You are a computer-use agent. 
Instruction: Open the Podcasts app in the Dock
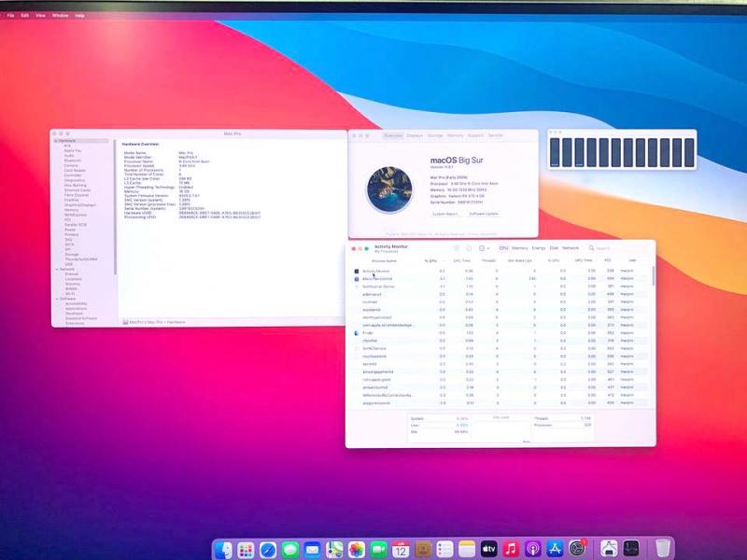click(532, 550)
